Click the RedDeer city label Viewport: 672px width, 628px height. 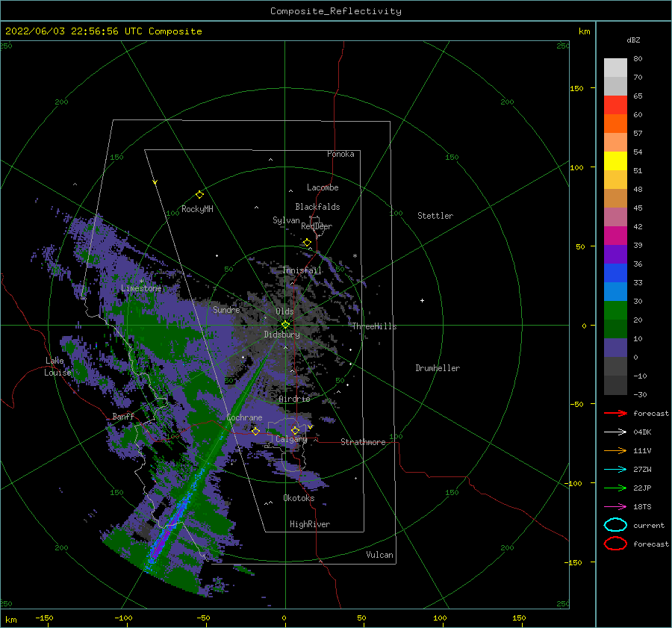coord(317,226)
